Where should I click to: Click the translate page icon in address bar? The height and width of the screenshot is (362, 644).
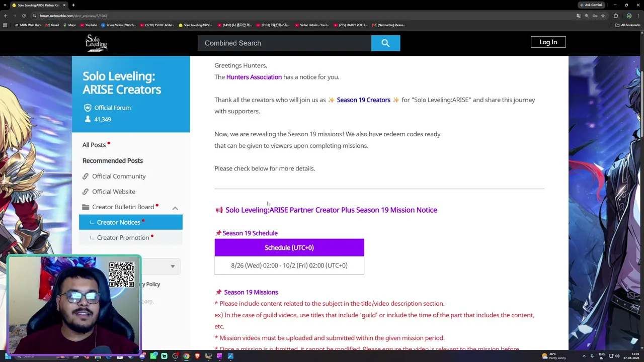pyautogui.click(x=578, y=16)
